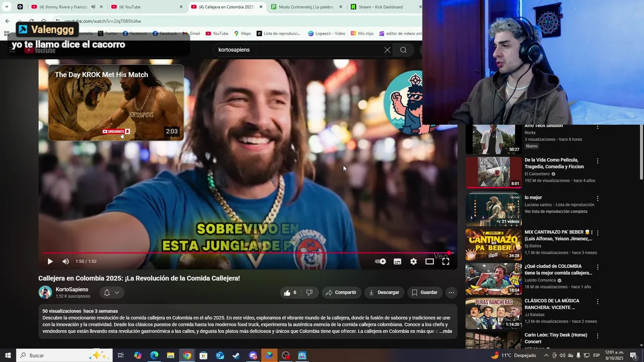Screen dimensions: 644x362
Task: Open Microsoft Edge from the taskbar
Action: coord(154,355)
